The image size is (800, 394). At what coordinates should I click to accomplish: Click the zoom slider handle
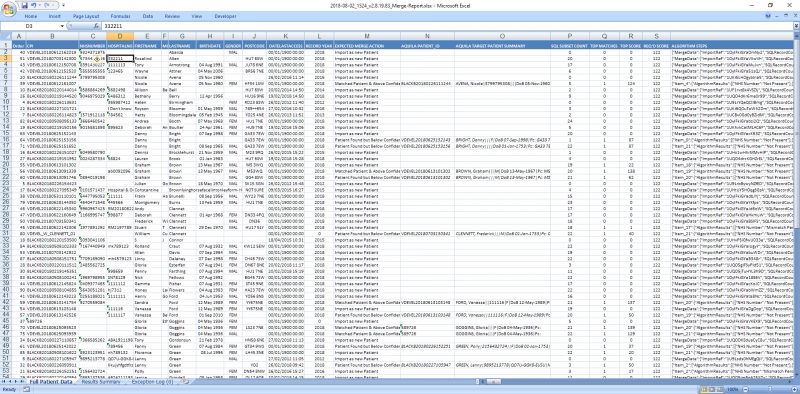pos(769,389)
